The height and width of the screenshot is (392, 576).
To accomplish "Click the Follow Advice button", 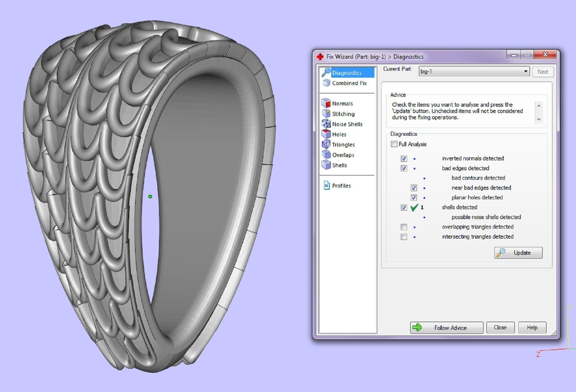I will point(446,328).
